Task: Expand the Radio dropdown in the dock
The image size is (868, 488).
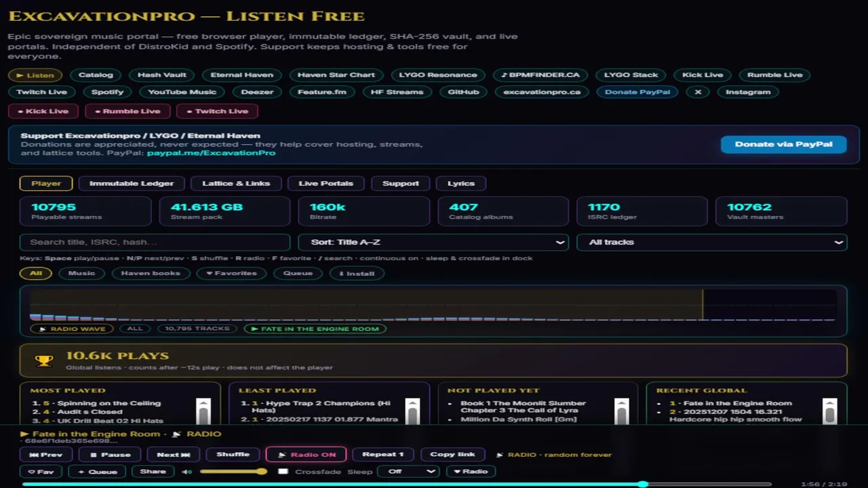Action: [471, 472]
